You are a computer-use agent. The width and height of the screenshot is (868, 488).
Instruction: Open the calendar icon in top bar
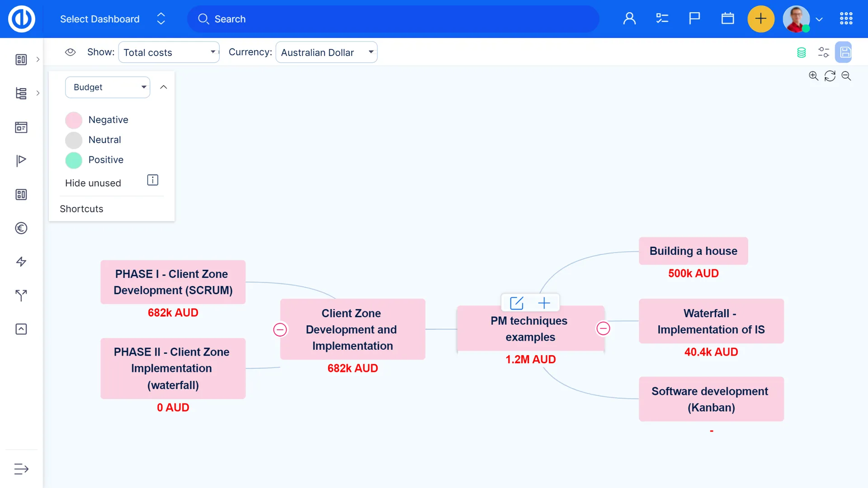point(727,19)
